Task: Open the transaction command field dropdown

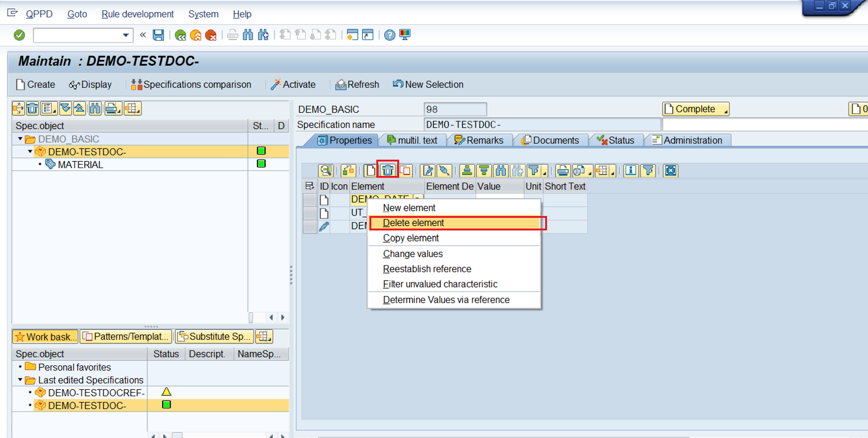Action: point(126,35)
